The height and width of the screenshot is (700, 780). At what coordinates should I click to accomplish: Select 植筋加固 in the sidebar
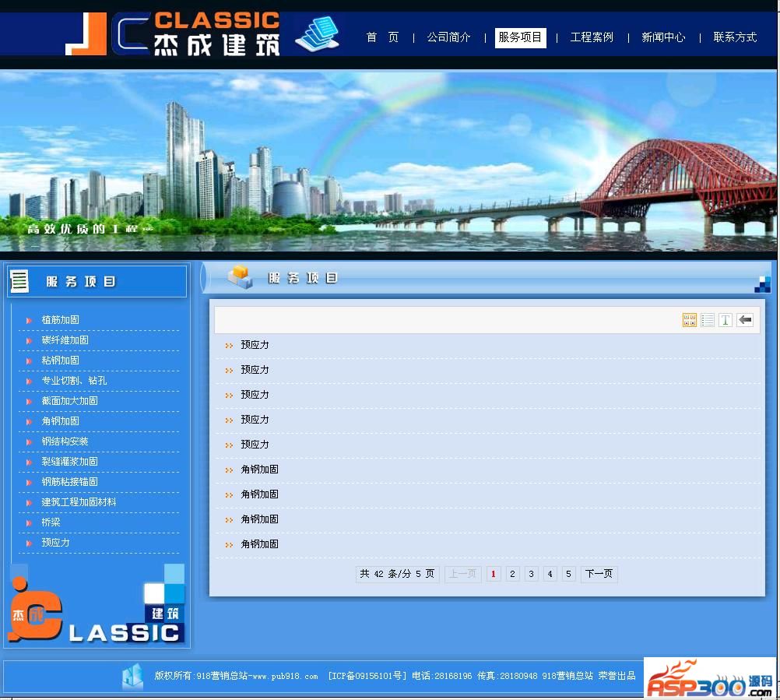(60, 320)
